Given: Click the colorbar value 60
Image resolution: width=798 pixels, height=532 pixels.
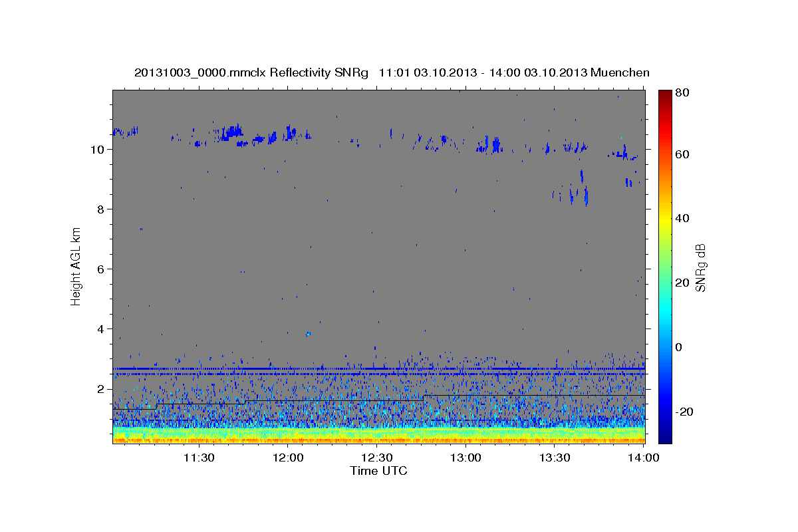Looking at the screenshot, I should (682, 154).
